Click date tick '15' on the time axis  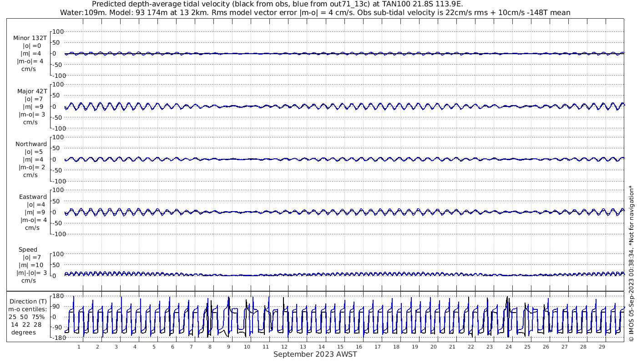340,347
